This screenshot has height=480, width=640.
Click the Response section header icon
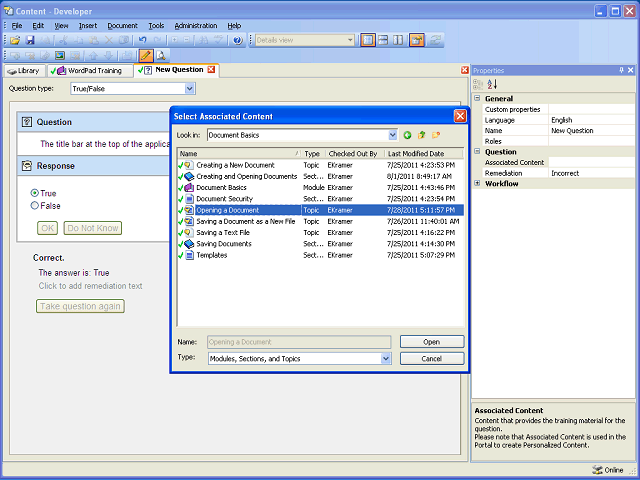point(27,166)
